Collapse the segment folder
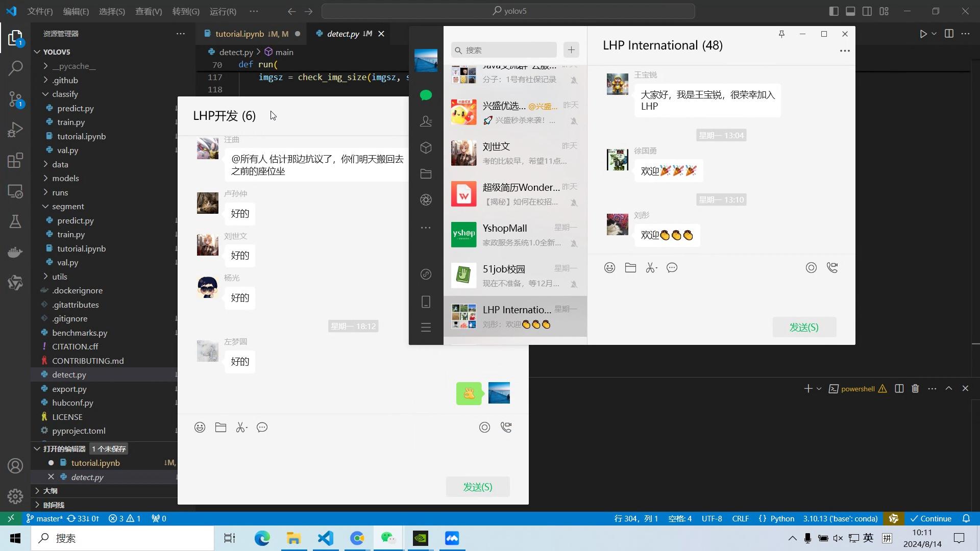The width and height of the screenshot is (980, 551). tap(45, 207)
